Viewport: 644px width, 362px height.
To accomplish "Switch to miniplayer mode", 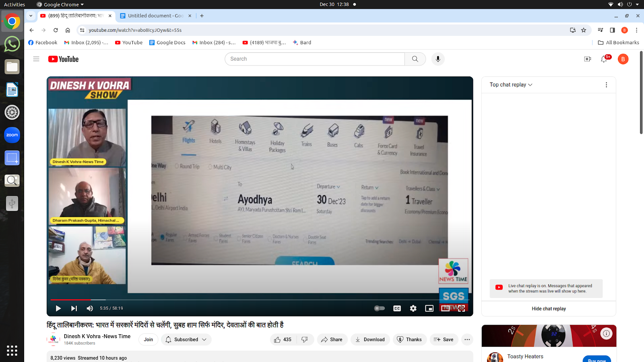I will tap(429, 309).
